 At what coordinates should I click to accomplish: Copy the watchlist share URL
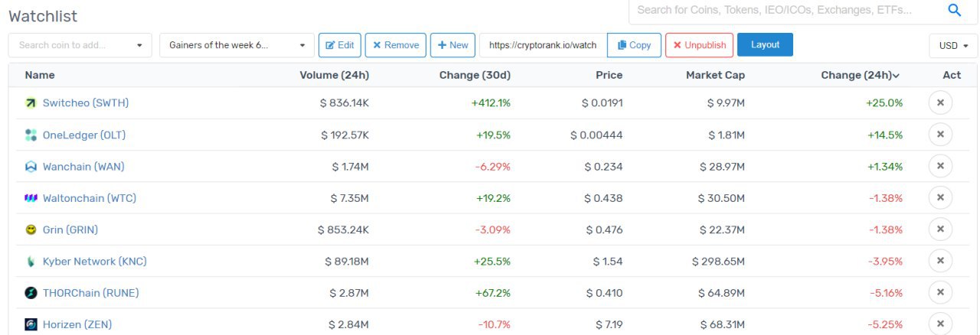(x=634, y=45)
